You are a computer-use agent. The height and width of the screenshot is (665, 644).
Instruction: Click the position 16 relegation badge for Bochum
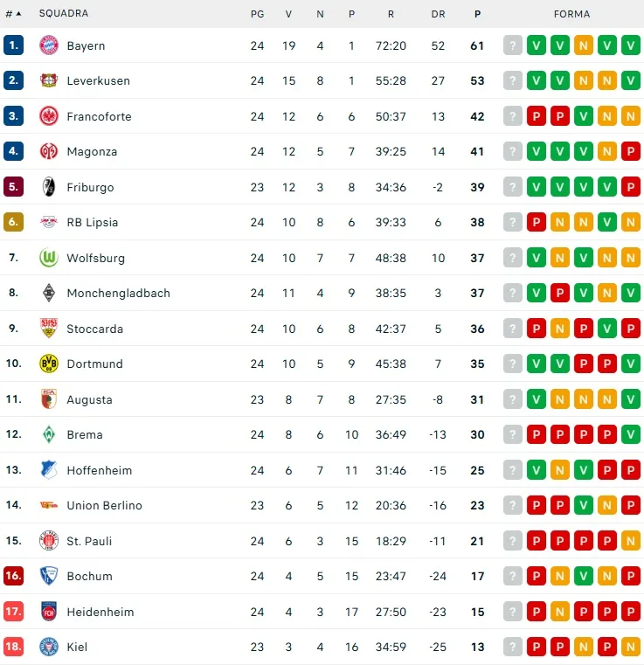(14, 576)
